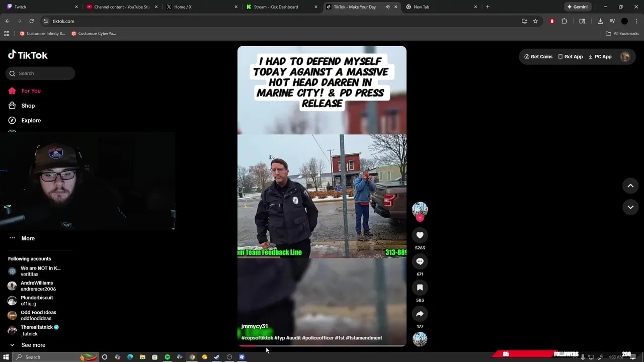Open the Customize Infinity bookmark
This screenshot has width=644, height=362.
click(42, 34)
